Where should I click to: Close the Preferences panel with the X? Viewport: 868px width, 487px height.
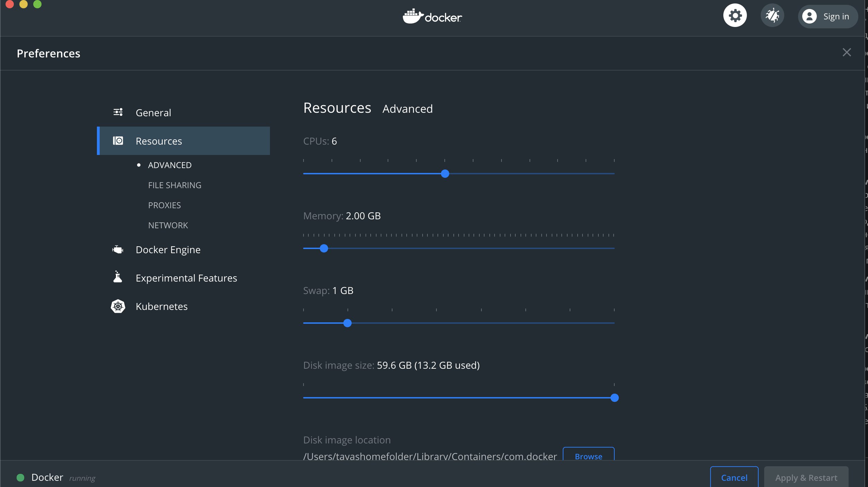pos(847,52)
